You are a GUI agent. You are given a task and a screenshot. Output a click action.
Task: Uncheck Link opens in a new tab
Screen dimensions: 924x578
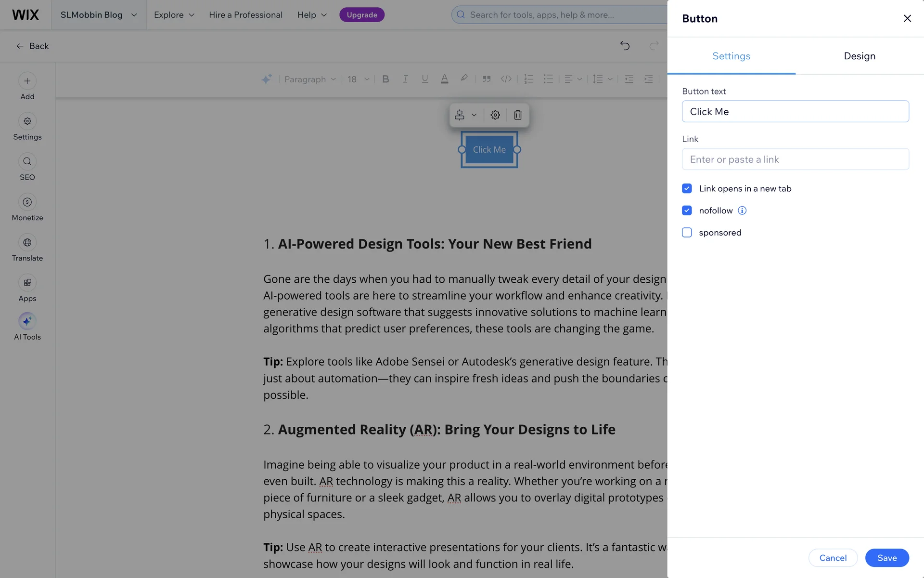point(687,188)
